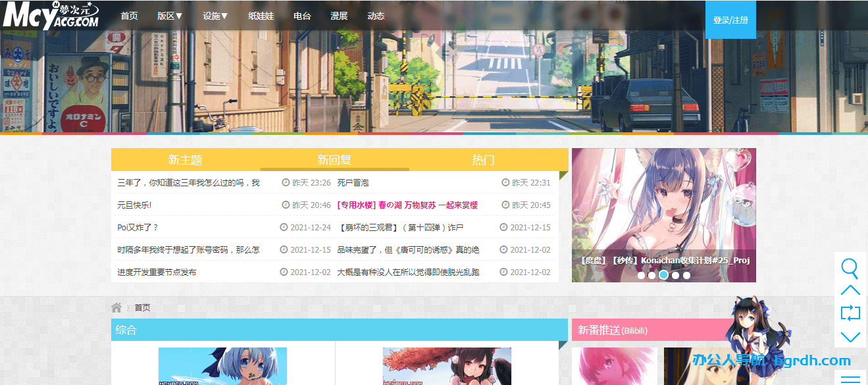Image resolution: width=868 pixels, height=385 pixels.
Task: Open the pink 专用水楼 thread link
Action: pyautogui.click(x=407, y=205)
